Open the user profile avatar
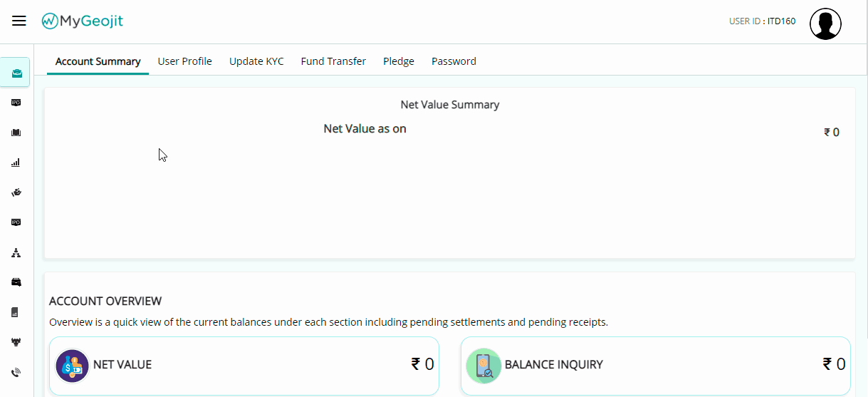The width and height of the screenshot is (868, 397). [x=825, y=24]
